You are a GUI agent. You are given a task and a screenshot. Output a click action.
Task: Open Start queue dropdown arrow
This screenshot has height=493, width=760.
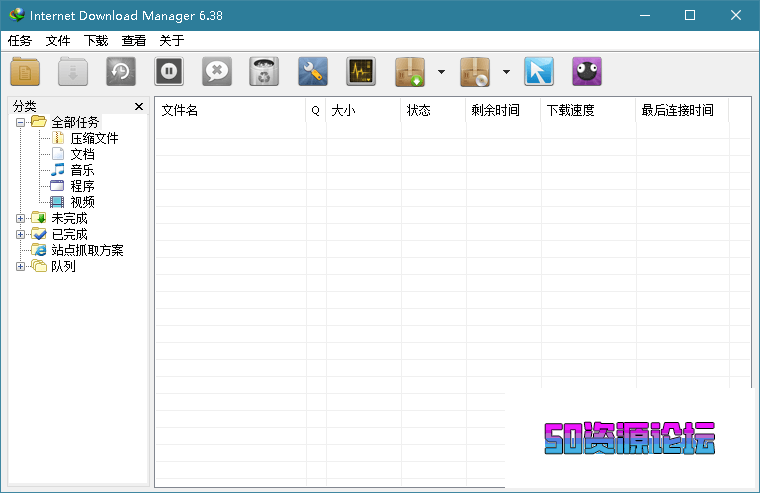click(441, 72)
